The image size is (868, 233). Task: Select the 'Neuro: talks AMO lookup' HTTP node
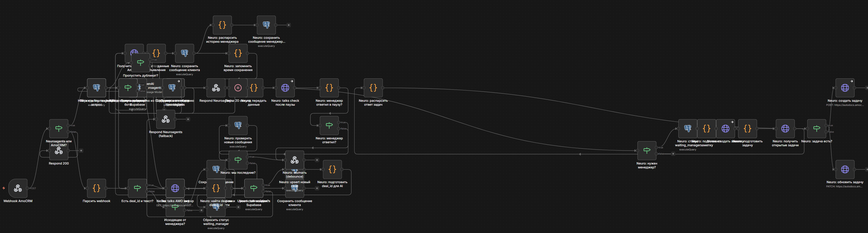pos(175,188)
